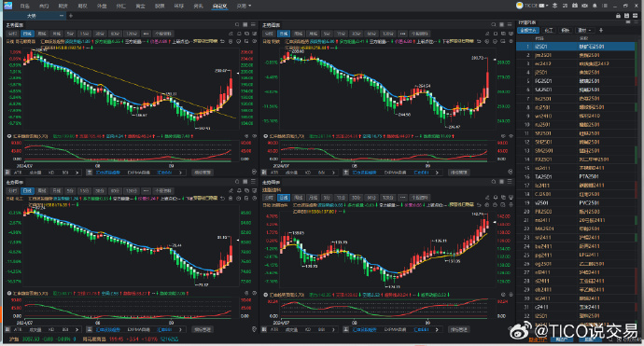Select the ATR indicator in top-left chart

coord(18,173)
